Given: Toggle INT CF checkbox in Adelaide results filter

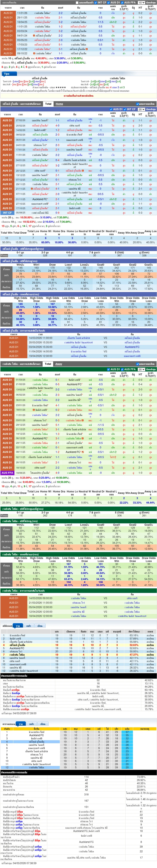Looking at the screenshot, I should click(x=125, y=109).
